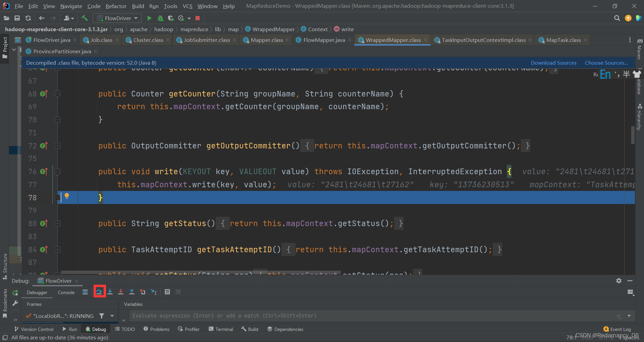Open the Evaluate Expression calculator
The width and height of the screenshot is (644, 342).
point(167,292)
